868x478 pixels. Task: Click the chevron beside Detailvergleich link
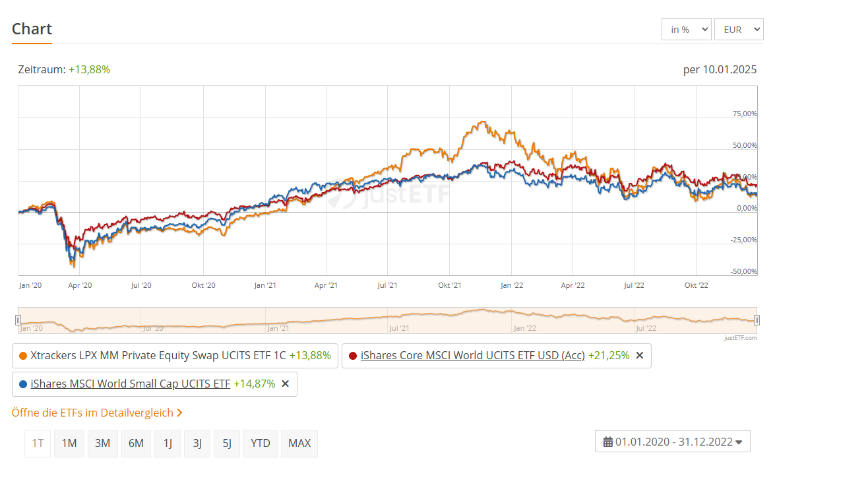click(179, 413)
